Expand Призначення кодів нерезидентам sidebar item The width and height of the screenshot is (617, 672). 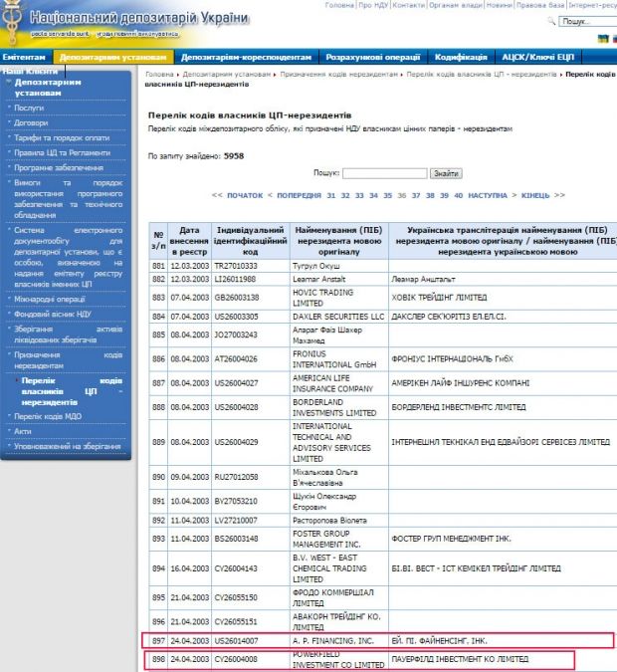point(68,359)
